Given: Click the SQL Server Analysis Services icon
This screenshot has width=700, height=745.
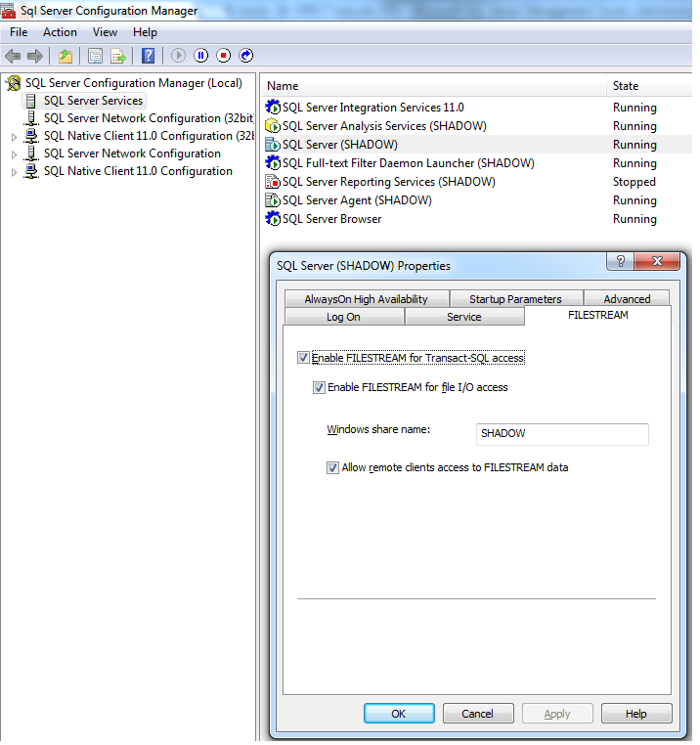Looking at the screenshot, I should (x=273, y=126).
